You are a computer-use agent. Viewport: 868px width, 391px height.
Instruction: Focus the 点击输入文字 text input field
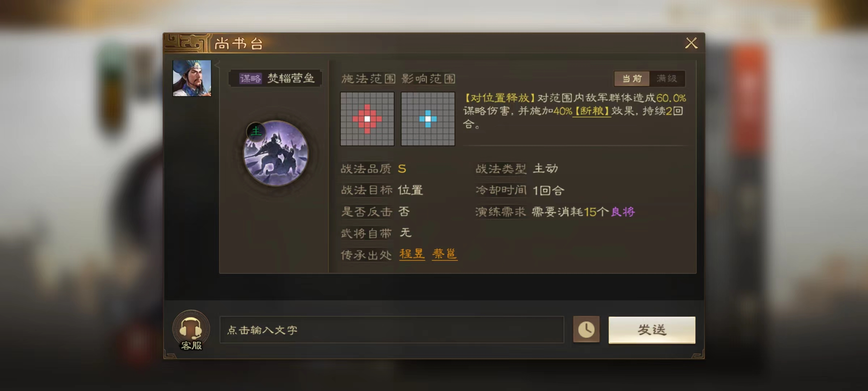click(392, 330)
